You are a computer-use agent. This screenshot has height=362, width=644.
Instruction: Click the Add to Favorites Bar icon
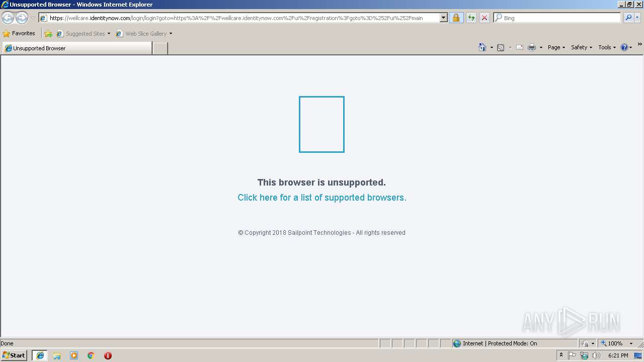48,34
